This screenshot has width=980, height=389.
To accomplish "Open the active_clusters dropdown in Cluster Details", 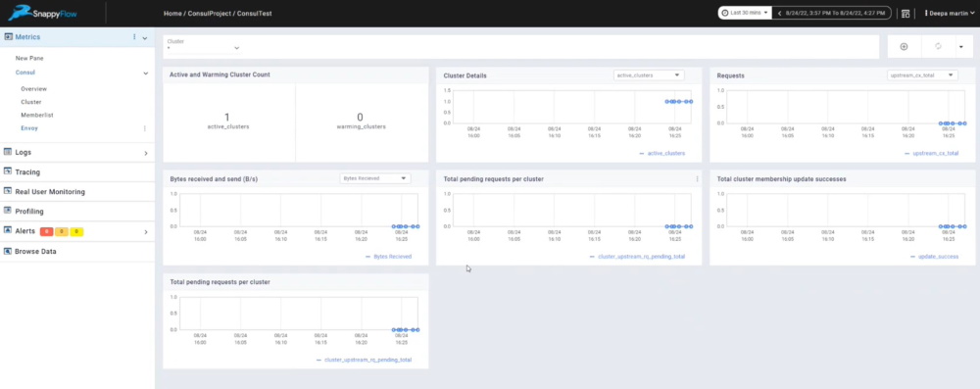I will coord(649,75).
